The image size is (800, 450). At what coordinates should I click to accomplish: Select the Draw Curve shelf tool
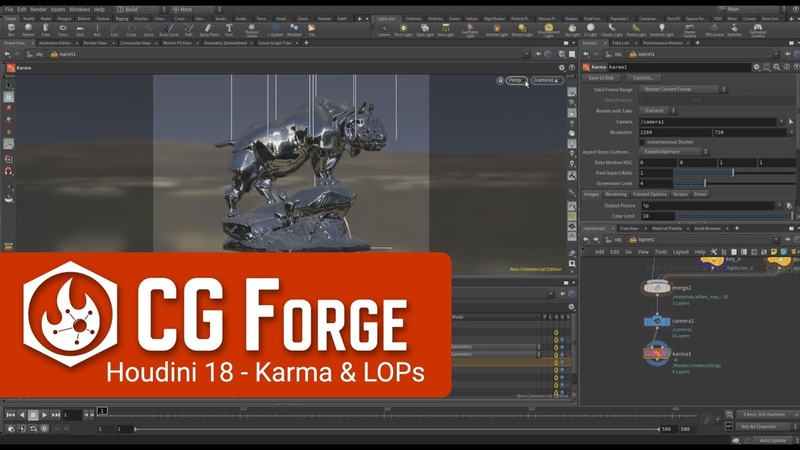click(169, 30)
